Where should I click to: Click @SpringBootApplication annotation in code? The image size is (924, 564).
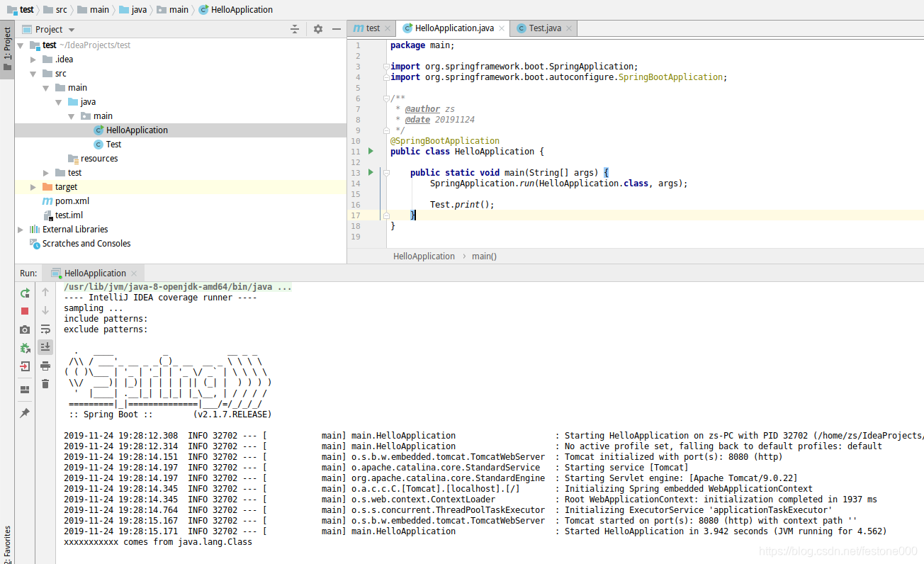(x=444, y=140)
